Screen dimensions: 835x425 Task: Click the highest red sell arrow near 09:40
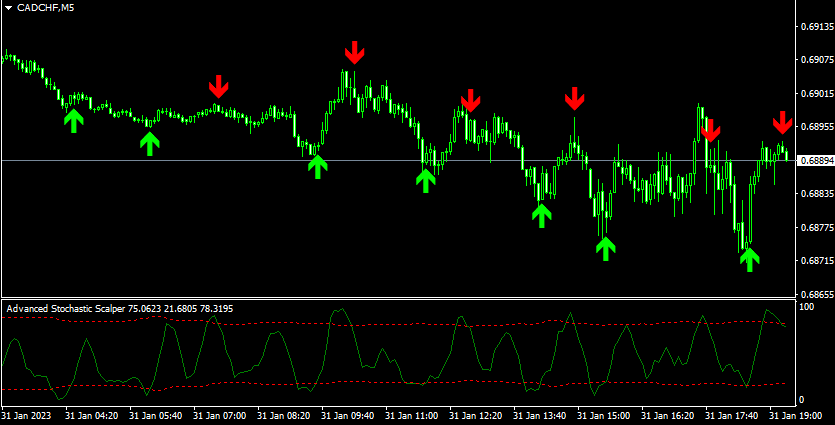coord(354,52)
